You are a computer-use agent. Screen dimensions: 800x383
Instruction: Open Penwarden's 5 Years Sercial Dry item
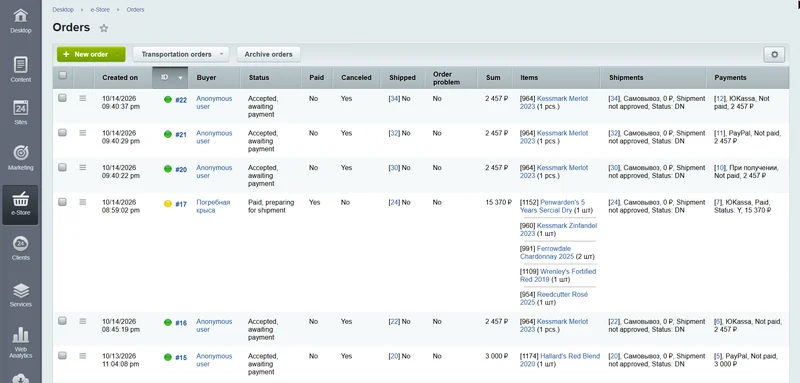tap(553, 207)
